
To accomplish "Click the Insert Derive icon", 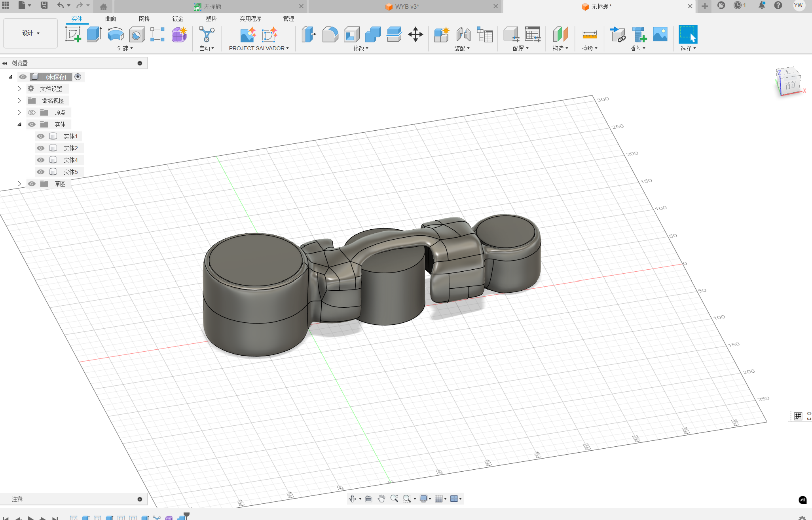I will (617, 34).
